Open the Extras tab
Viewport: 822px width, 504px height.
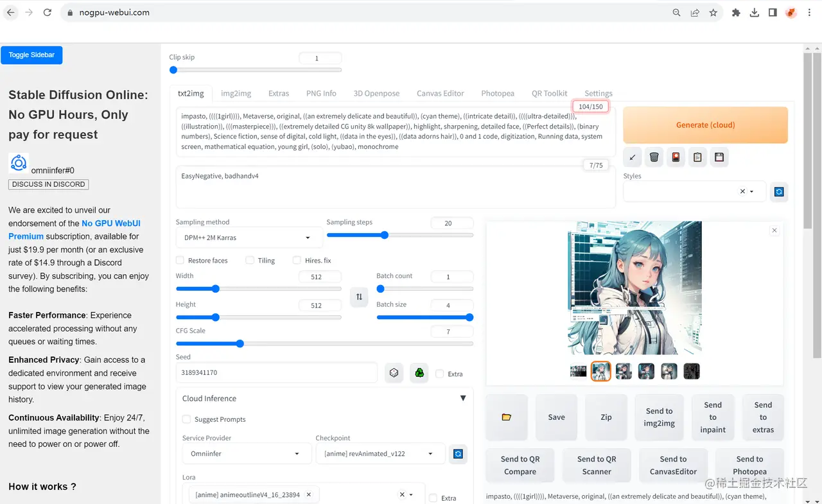click(279, 93)
